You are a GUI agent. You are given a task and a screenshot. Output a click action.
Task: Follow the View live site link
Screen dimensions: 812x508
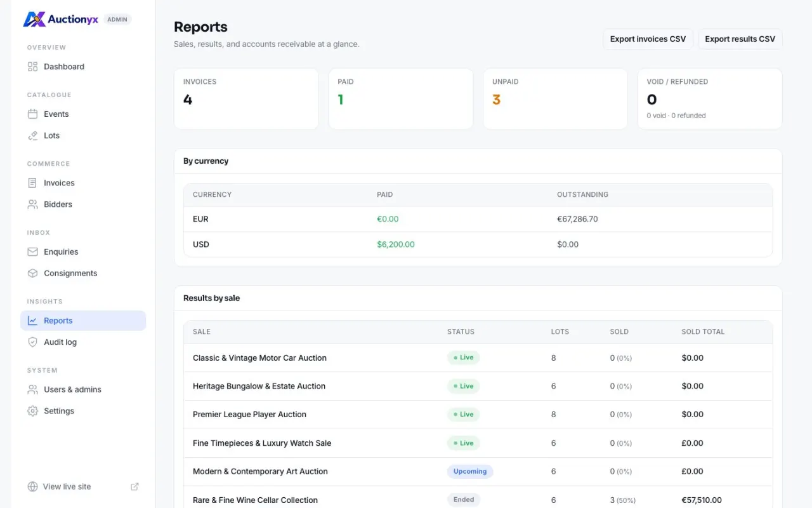(83, 487)
